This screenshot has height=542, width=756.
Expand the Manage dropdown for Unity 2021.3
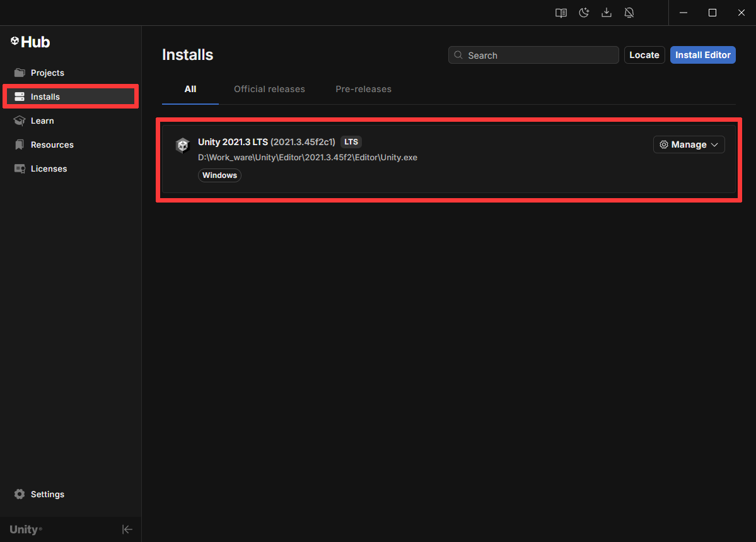coord(689,144)
